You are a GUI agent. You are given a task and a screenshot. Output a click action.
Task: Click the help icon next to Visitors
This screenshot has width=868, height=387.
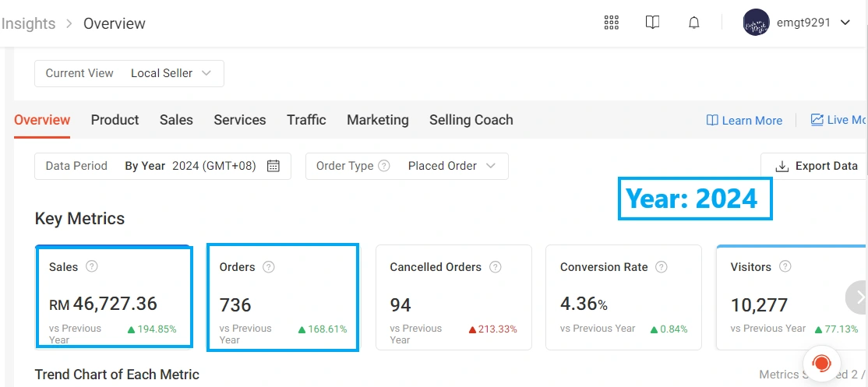[x=785, y=266]
